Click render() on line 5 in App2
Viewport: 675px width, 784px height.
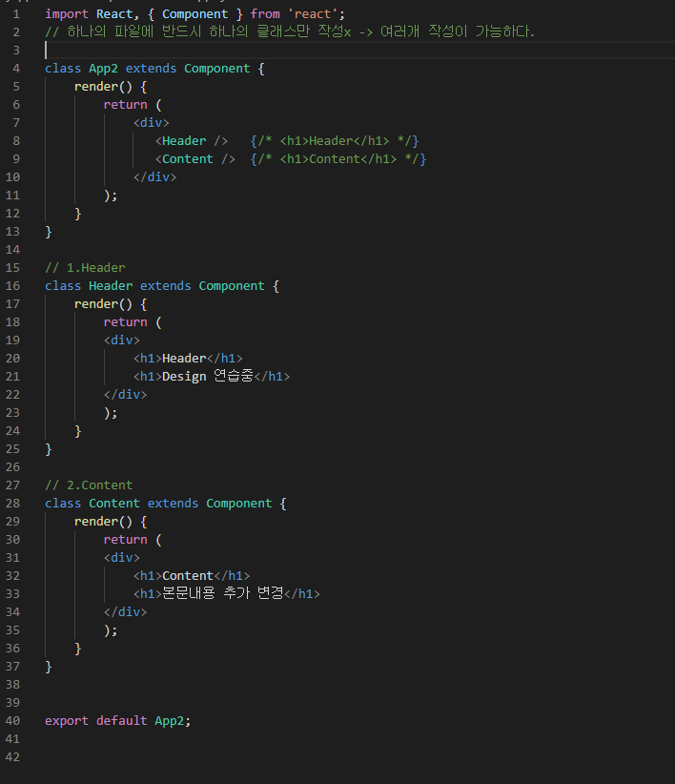click(x=103, y=87)
